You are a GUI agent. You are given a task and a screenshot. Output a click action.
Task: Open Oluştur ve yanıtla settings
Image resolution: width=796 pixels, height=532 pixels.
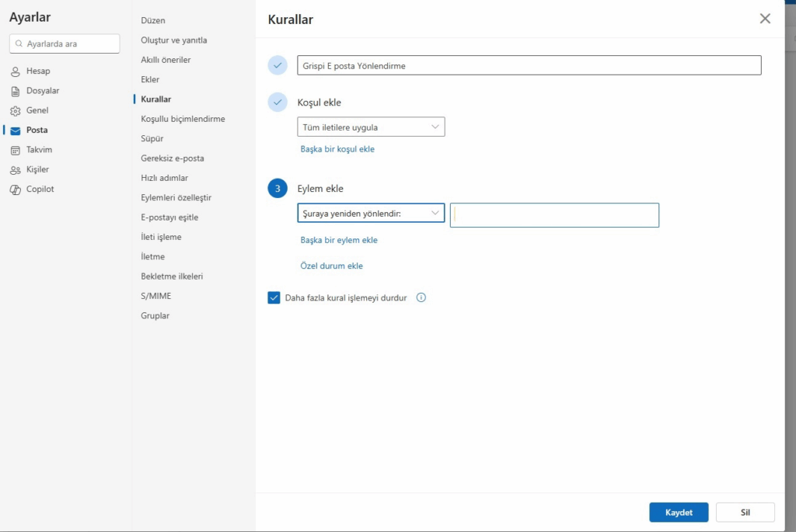[x=173, y=40]
